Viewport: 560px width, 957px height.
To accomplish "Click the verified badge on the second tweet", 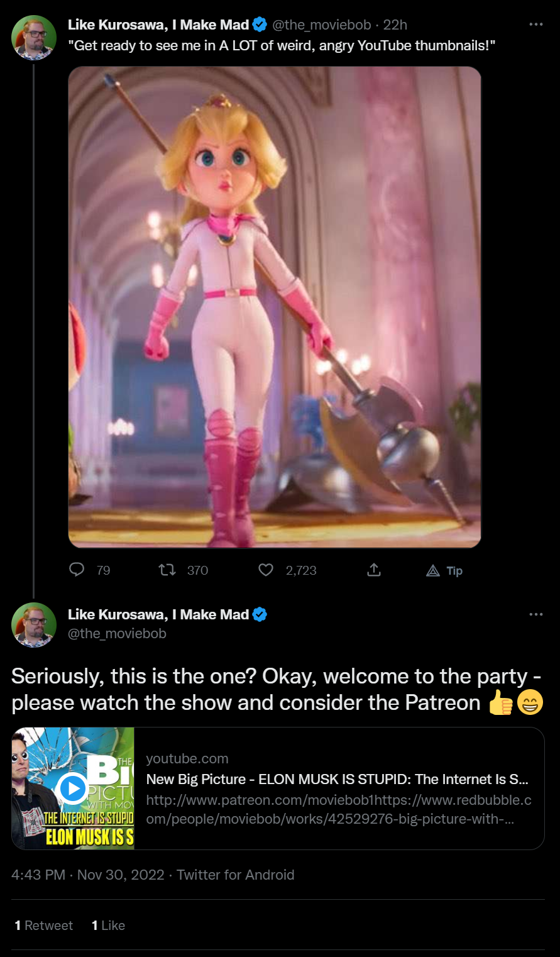I will [260, 614].
